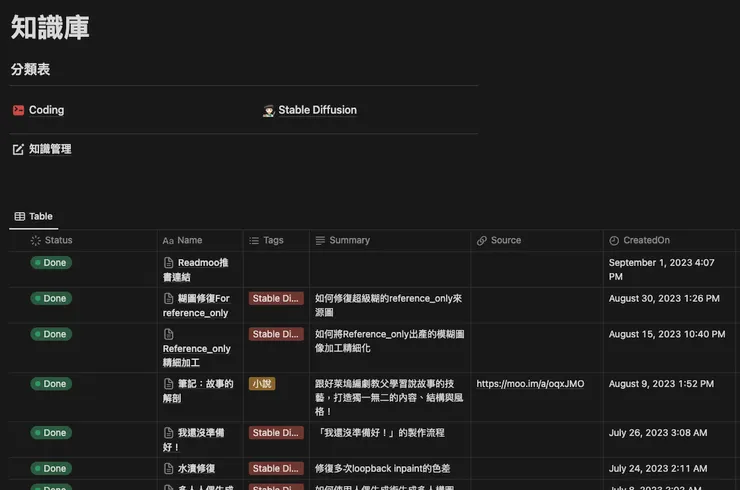
Task: Click the September 1, 2023 4:07 PM date cell
Action: [662, 270]
